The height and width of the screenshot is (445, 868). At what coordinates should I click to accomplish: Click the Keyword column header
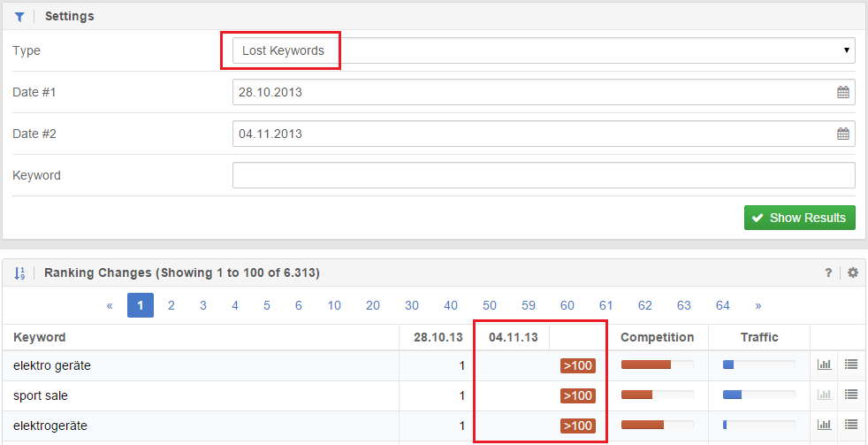[x=39, y=337]
